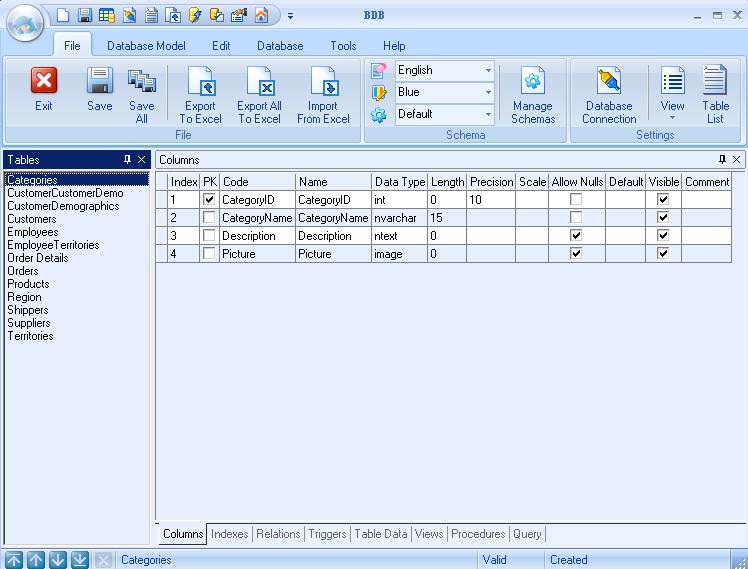The width and height of the screenshot is (748, 569).
Task: Pin the Columns panel
Action: [x=722, y=159]
